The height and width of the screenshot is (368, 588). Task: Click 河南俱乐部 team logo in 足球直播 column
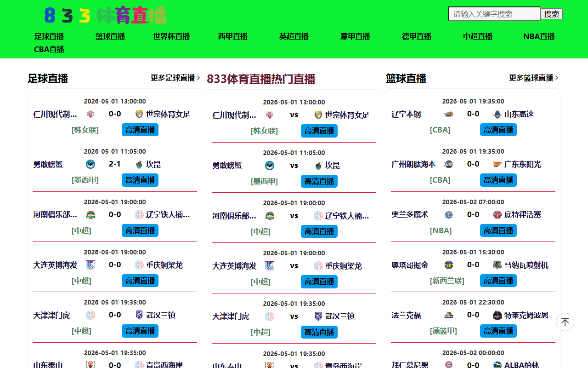click(90, 214)
